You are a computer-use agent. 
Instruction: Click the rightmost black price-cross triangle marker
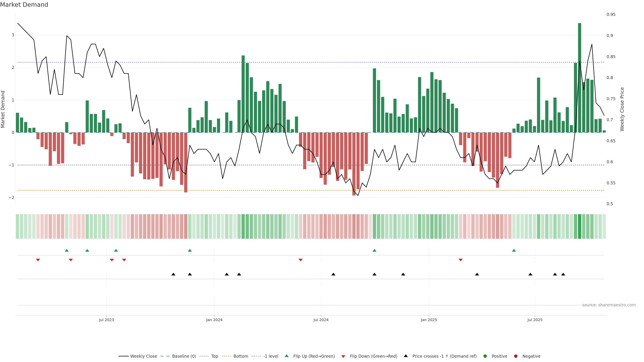(x=563, y=274)
